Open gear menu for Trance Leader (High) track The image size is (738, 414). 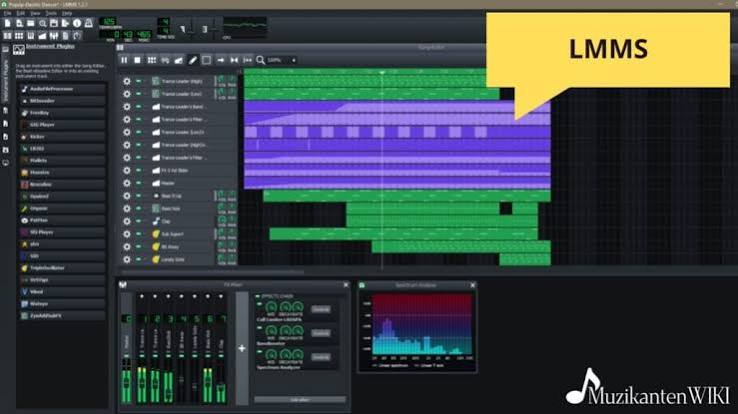pyautogui.click(x=127, y=81)
